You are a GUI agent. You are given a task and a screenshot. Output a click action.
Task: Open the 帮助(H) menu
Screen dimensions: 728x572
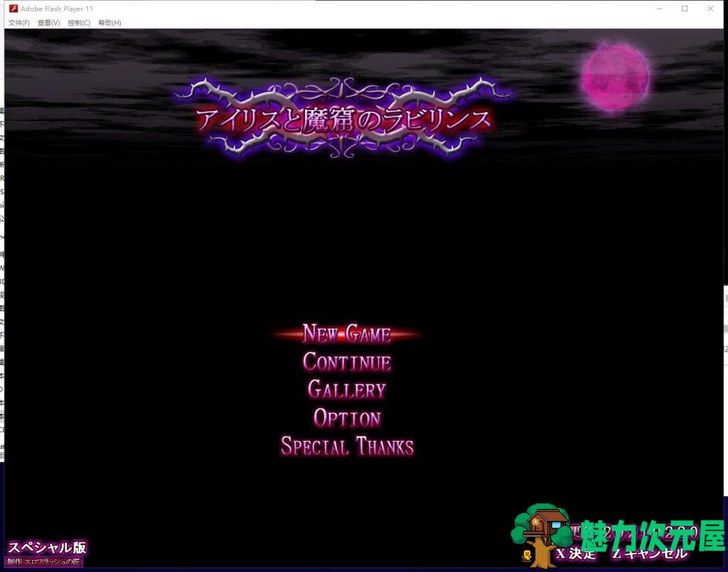coord(109,23)
